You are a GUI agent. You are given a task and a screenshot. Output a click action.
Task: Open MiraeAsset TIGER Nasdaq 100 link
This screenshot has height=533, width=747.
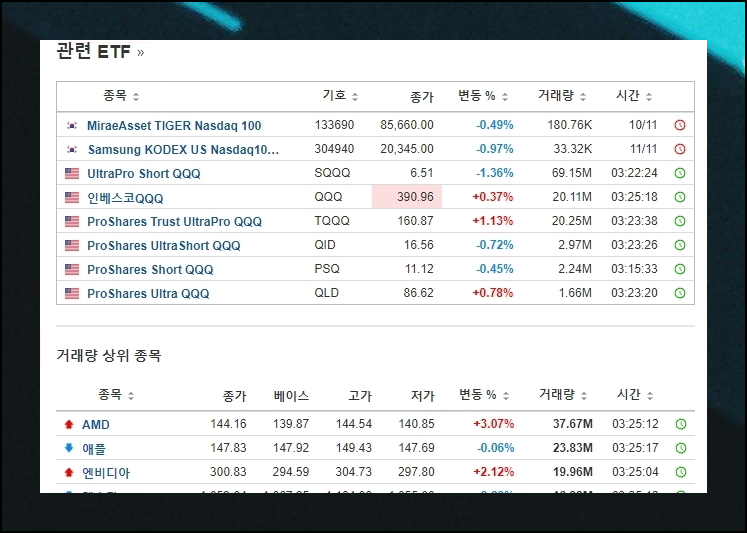click(174, 126)
